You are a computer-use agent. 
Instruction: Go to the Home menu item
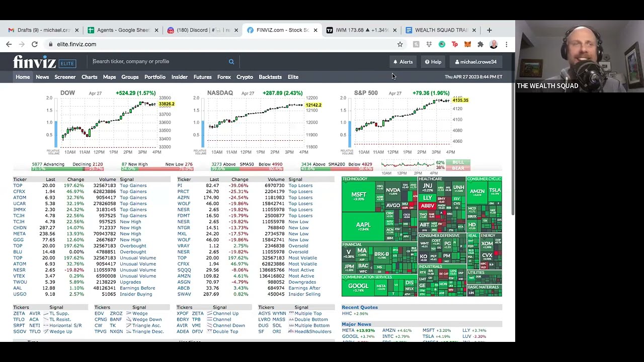pos(23,77)
